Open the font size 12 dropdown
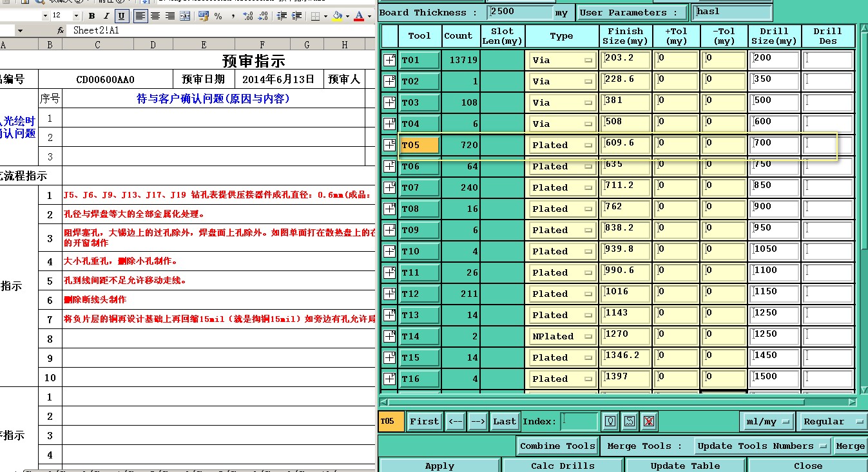868x472 pixels. pyautogui.click(x=76, y=15)
